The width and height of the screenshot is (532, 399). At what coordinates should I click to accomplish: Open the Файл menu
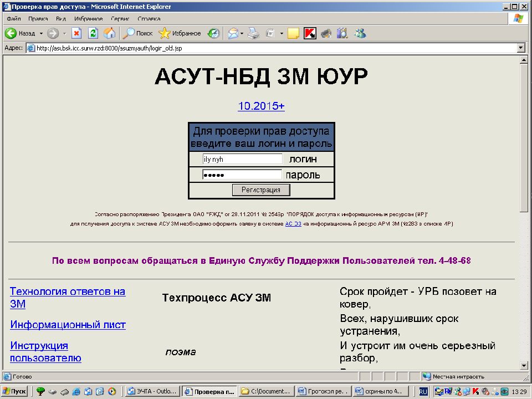click(x=13, y=19)
